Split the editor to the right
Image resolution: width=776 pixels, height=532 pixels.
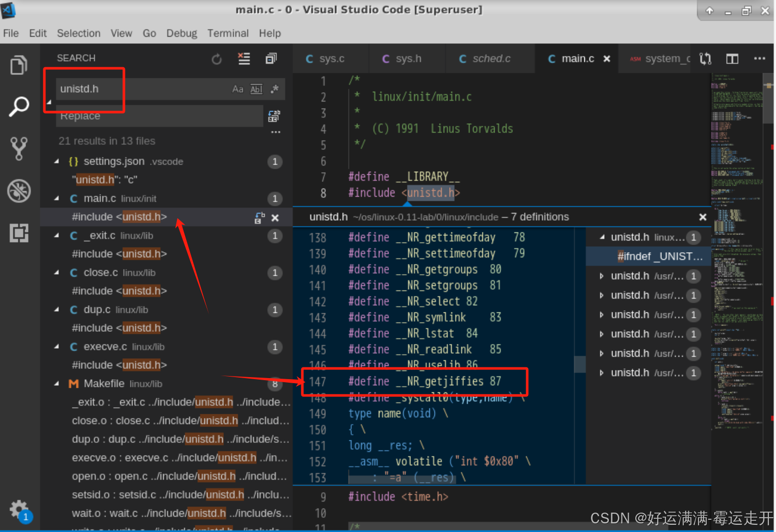(x=732, y=59)
